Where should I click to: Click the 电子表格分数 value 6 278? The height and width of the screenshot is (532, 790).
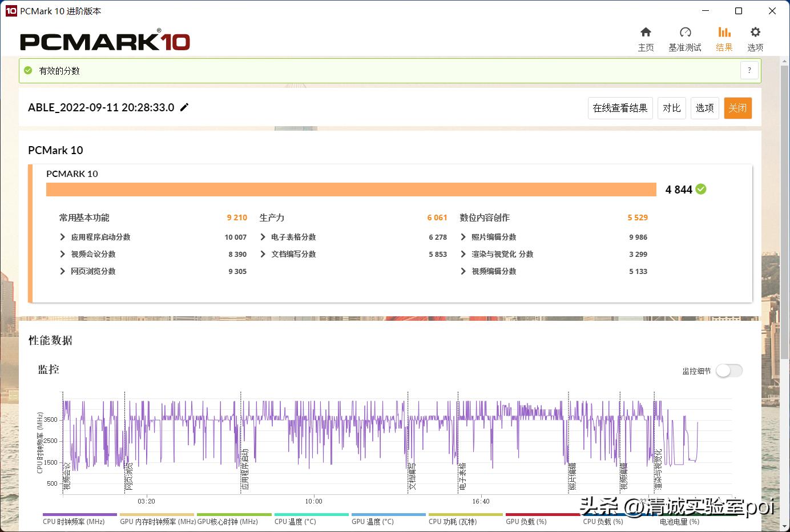438,237
